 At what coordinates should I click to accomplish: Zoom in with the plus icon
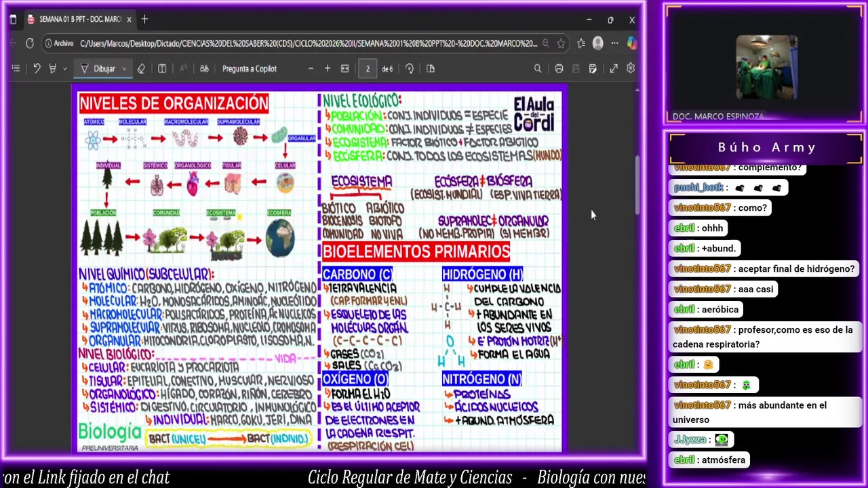click(x=328, y=68)
